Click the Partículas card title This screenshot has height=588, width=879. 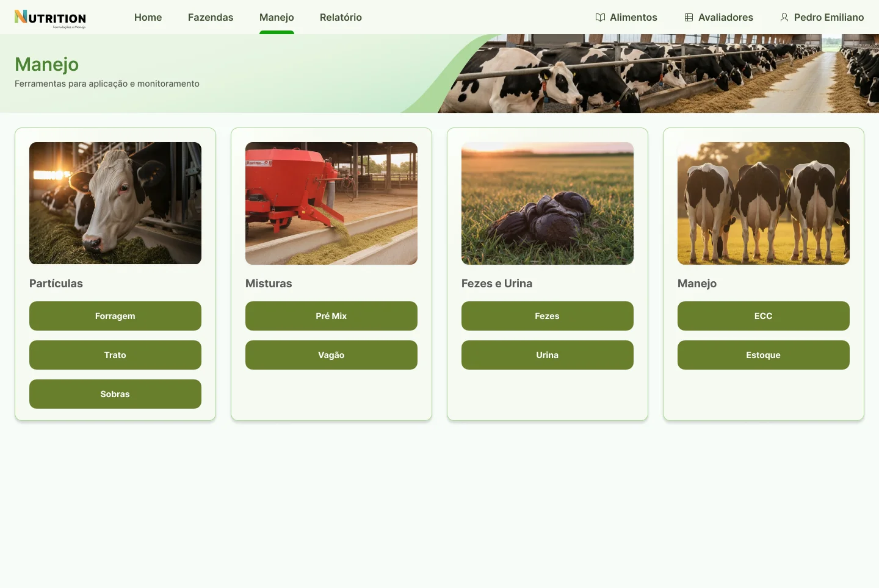click(56, 284)
